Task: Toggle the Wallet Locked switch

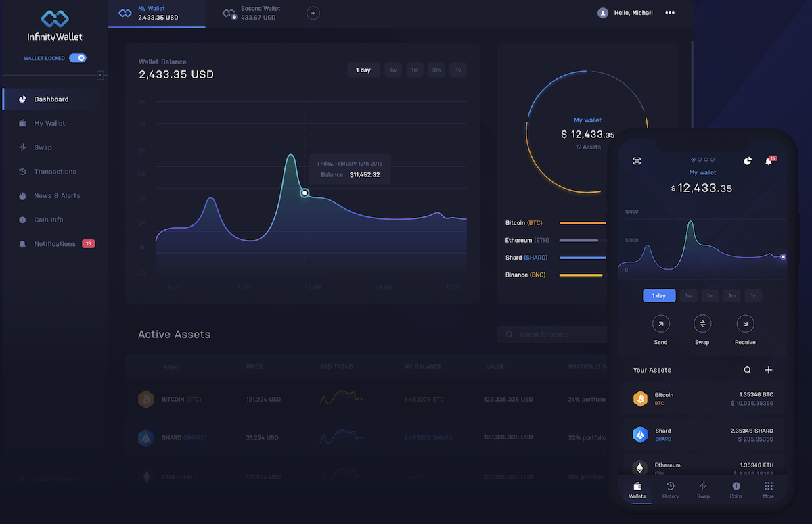Action: pos(78,58)
